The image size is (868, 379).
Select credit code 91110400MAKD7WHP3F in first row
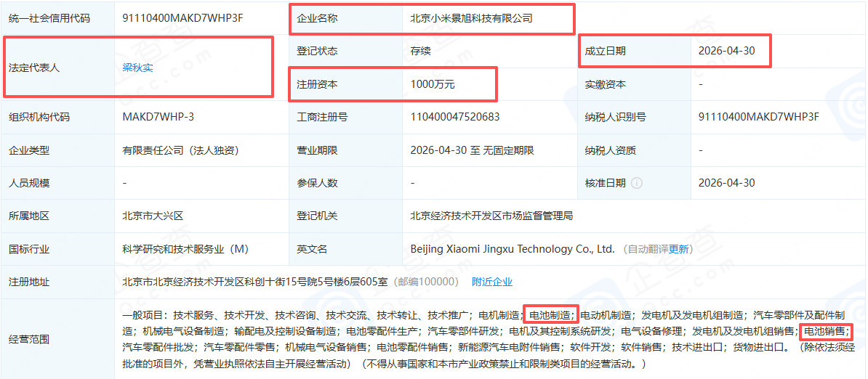[182, 17]
